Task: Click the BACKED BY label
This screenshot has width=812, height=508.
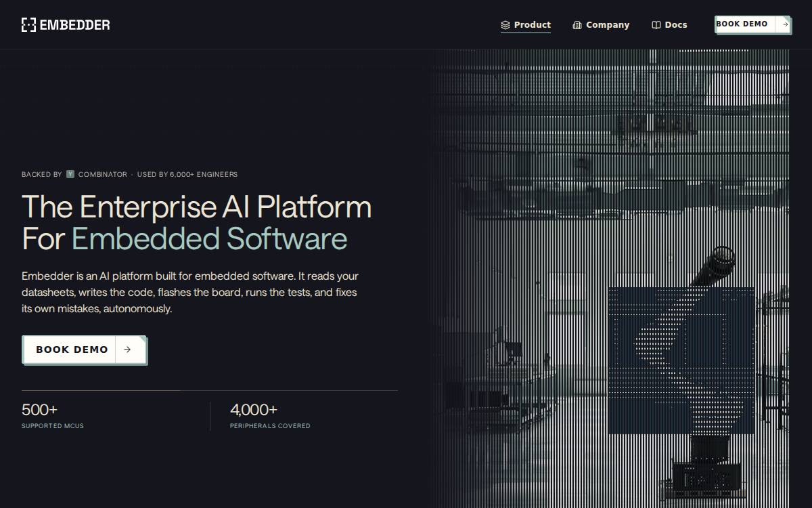Action: [42, 174]
